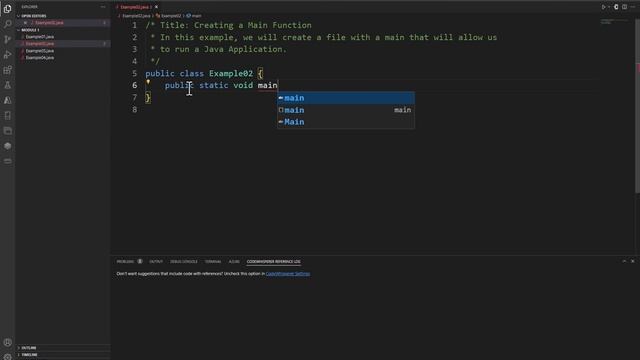Switch to the Output panel tab
640x360 pixels.
point(156,262)
